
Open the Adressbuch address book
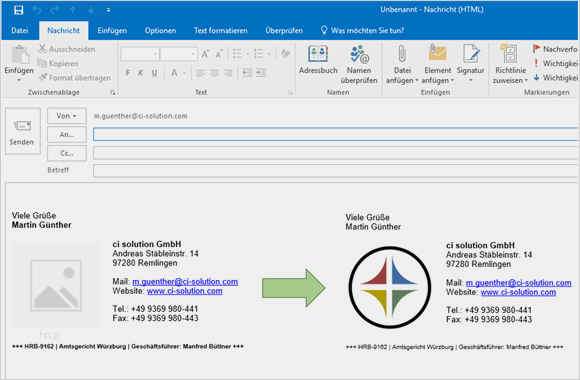click(318, 54)
